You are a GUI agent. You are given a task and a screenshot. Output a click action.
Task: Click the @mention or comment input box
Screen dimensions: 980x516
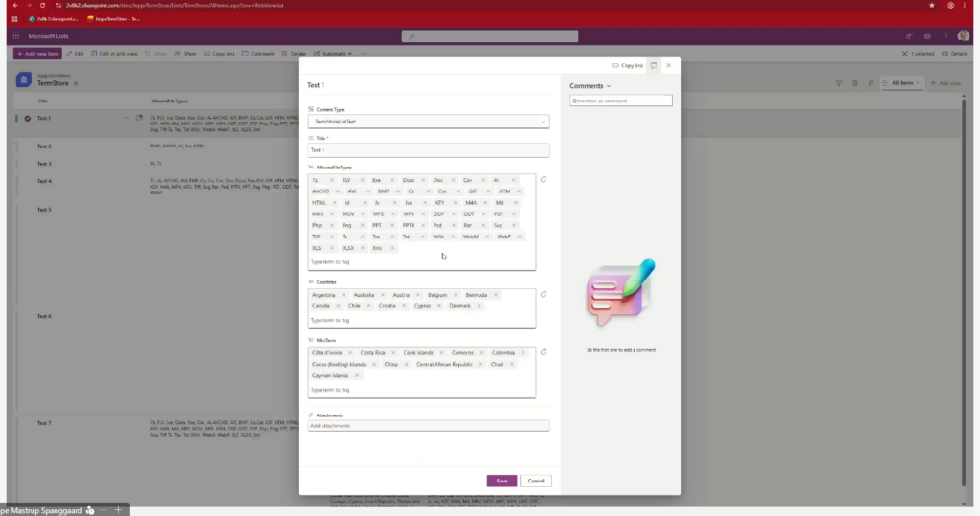pyautogui.click(x=621, y=101)
